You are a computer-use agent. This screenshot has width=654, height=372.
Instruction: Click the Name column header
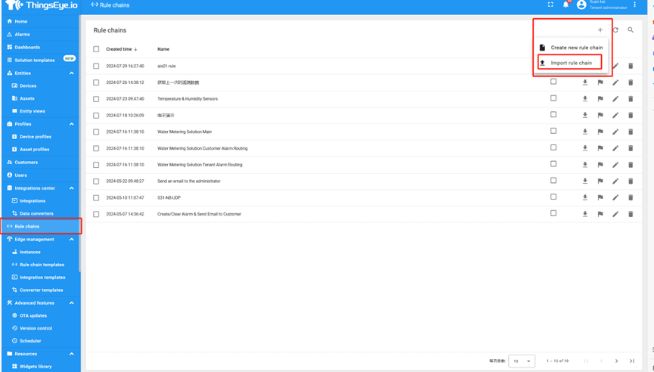pos(163,49)
